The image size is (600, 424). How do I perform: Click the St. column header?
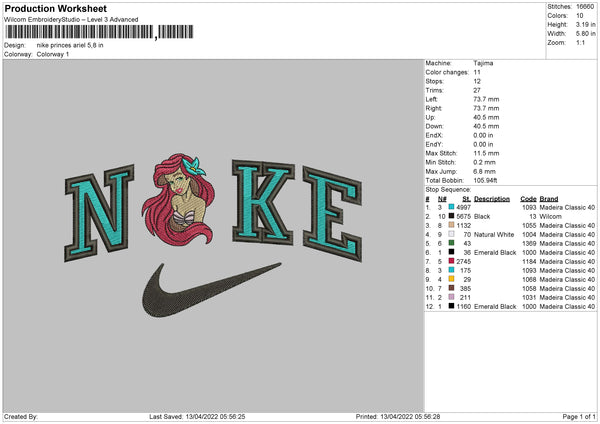click(466, 199)
